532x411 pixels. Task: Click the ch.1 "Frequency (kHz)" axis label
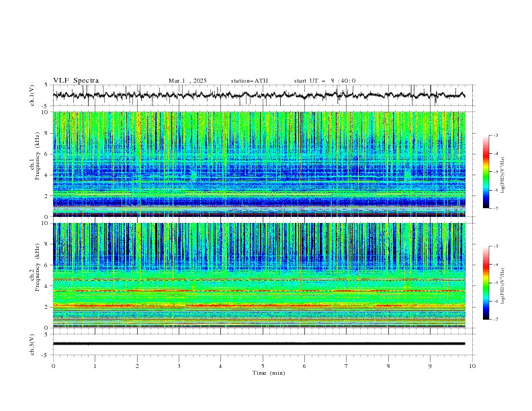pyautogui.click(x=38, y=156)
